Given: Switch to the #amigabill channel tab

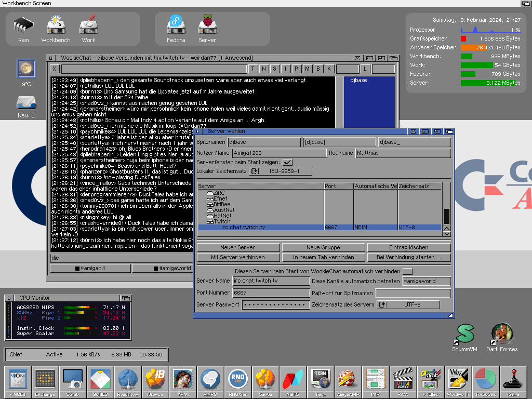Looking at the screenshot, I should click(90, 269).
